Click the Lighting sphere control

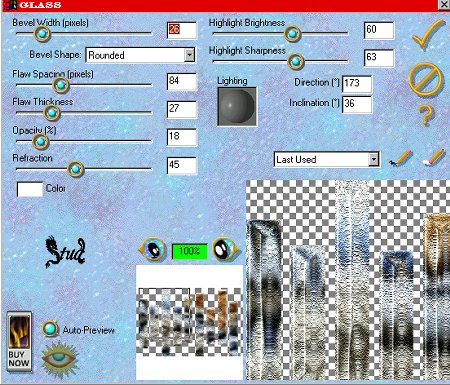coord(237,107)
